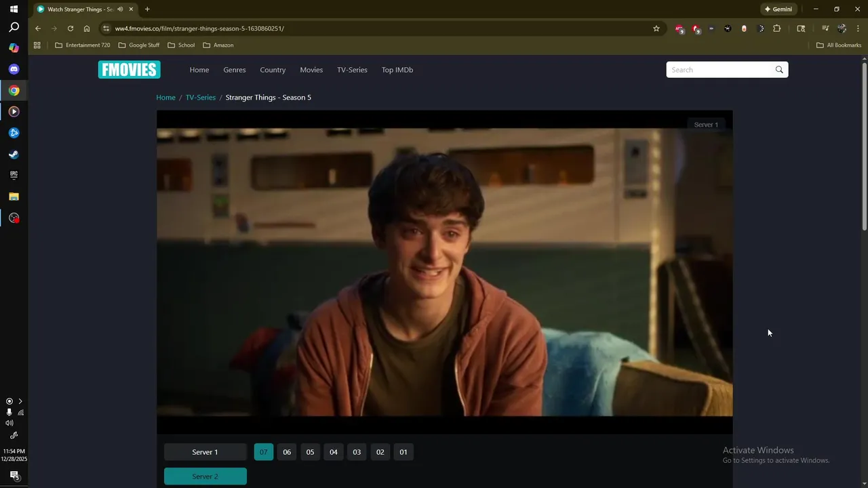Open the Genres menu
Viewport: 868px width, 488px height.
point(235,70)
